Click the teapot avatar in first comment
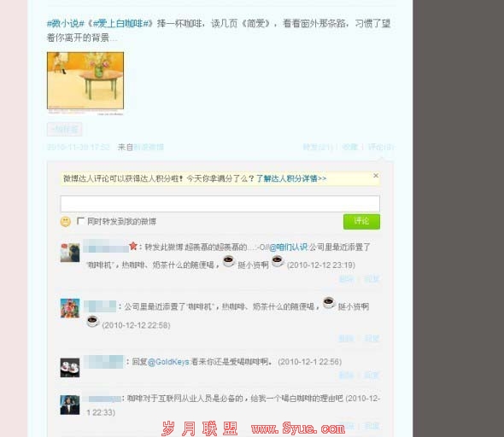 pyautogui.click(x=70, y=253)
